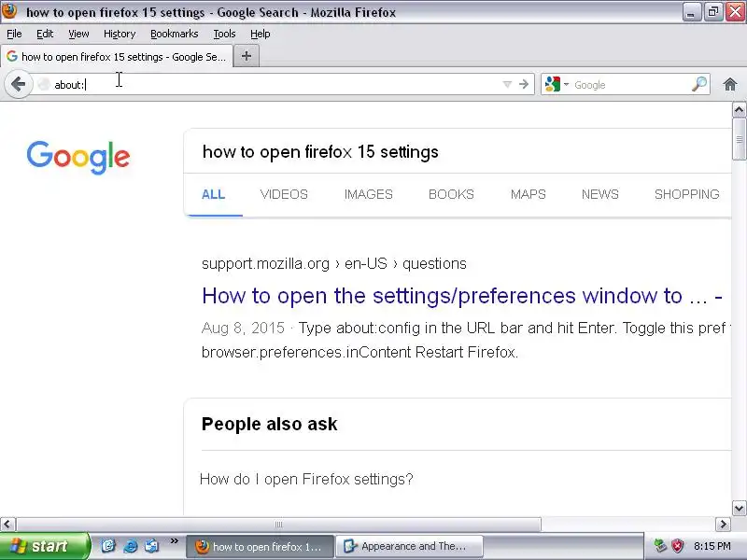Image resolution: width=747 pixels, height=560 pixels.
Task: Switch to 'Appearance and The...' taskbar window
Action: [x=409, y=546]
